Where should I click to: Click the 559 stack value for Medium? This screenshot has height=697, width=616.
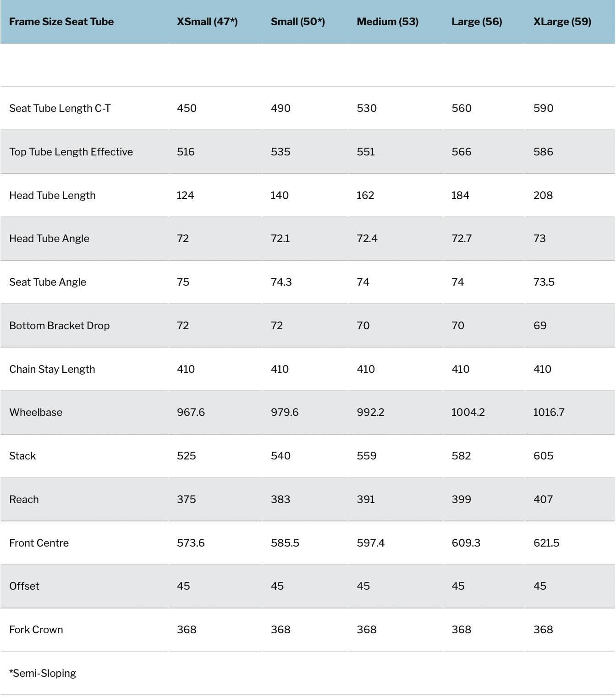click(x=366, y=456)
